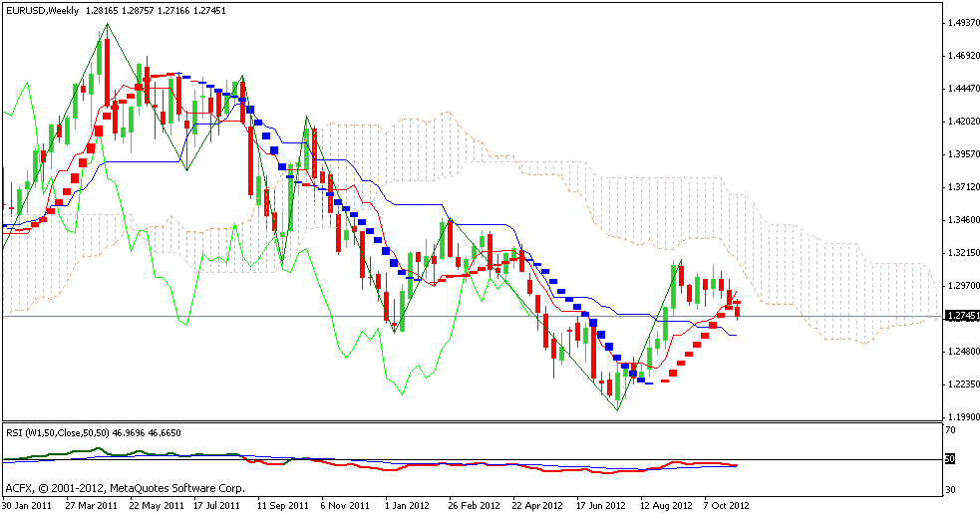This screenshot has height=513, width=980.
Task: Select the 6 Nov 2011 date label
Action: (345, 505)
